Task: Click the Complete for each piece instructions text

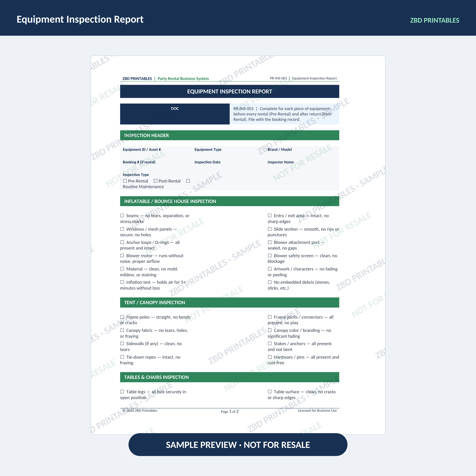Action: 283,114
